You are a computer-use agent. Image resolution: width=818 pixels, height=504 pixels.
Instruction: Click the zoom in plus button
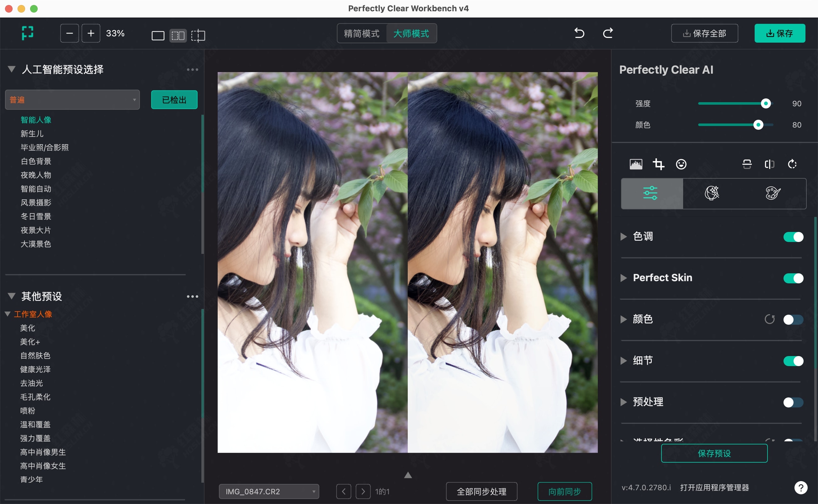click(x=91, y=33)
